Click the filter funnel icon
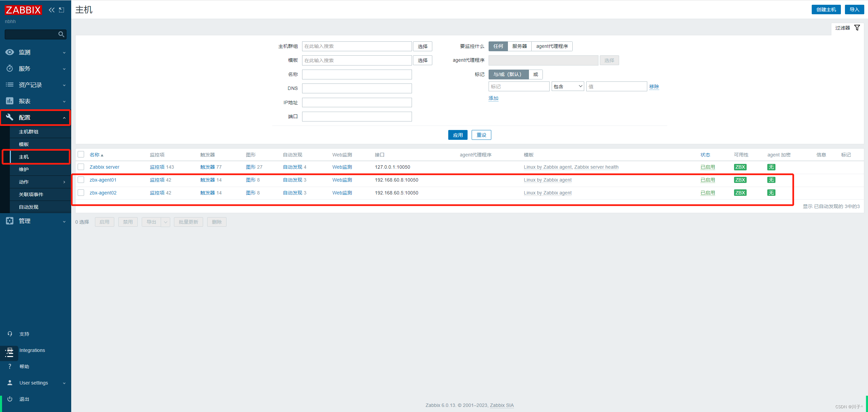This screenshot has width=868, height=412. coord(857,27)
